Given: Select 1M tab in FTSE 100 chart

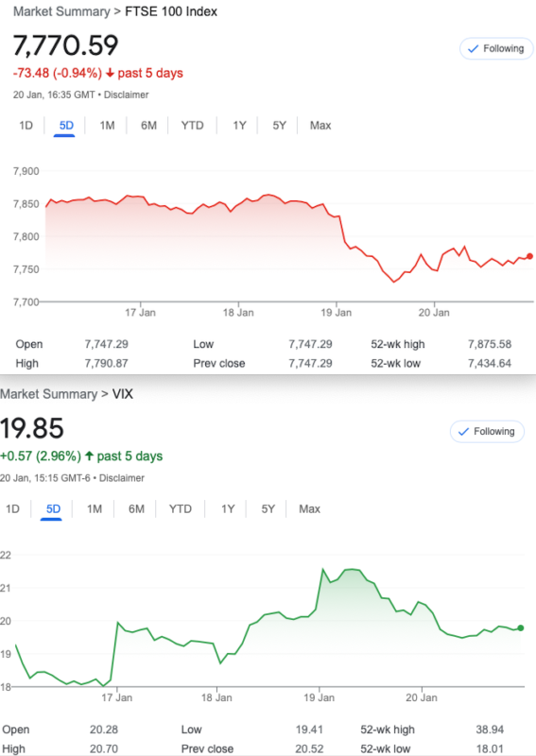Looking at the screenshot, I should click(107, 126).
